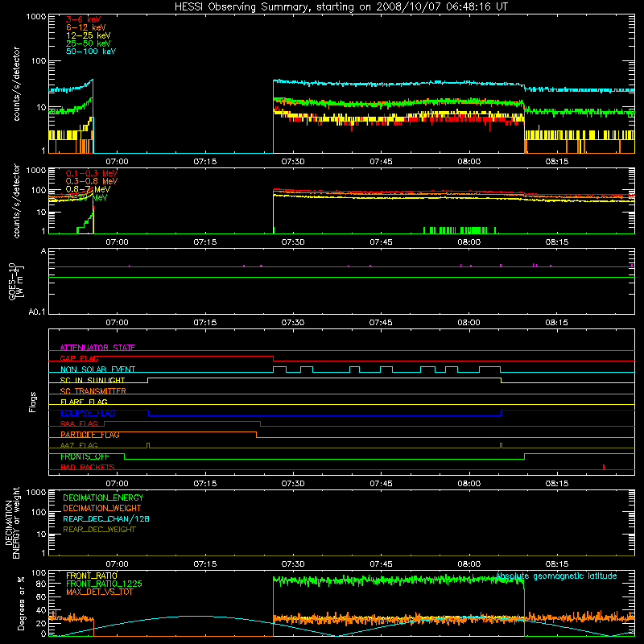Select the '12-25 keV' legend label
This screenshot has width=644, height=644.
click(x=89, y=35)
